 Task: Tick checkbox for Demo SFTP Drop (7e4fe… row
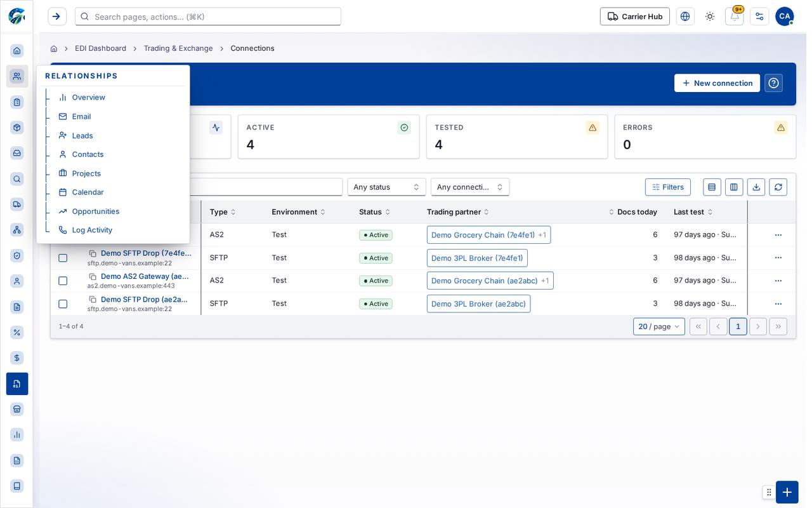click(63, 258)
